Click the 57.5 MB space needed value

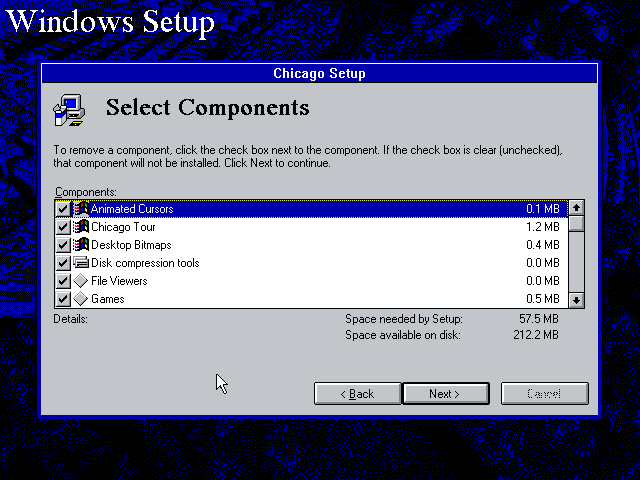(539, 318)
